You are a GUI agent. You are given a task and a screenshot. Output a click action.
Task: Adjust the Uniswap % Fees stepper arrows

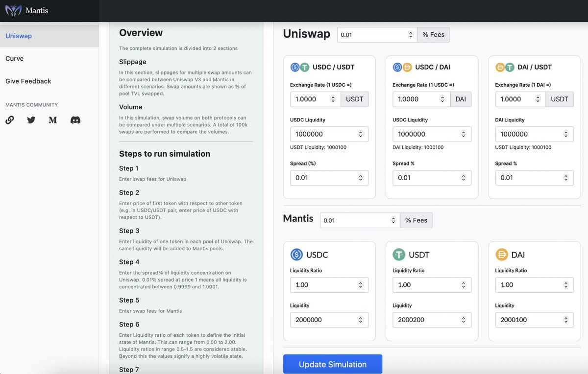click(411, 35)
